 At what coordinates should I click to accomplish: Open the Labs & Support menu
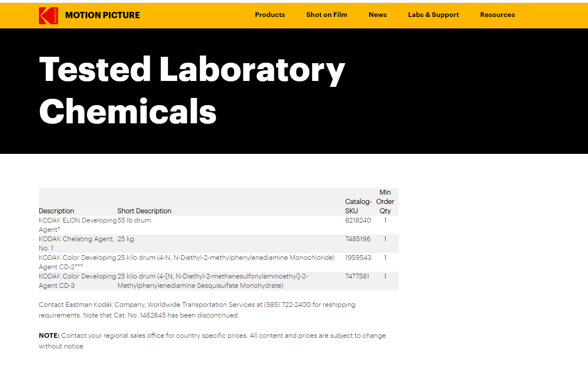click(433, 15)
